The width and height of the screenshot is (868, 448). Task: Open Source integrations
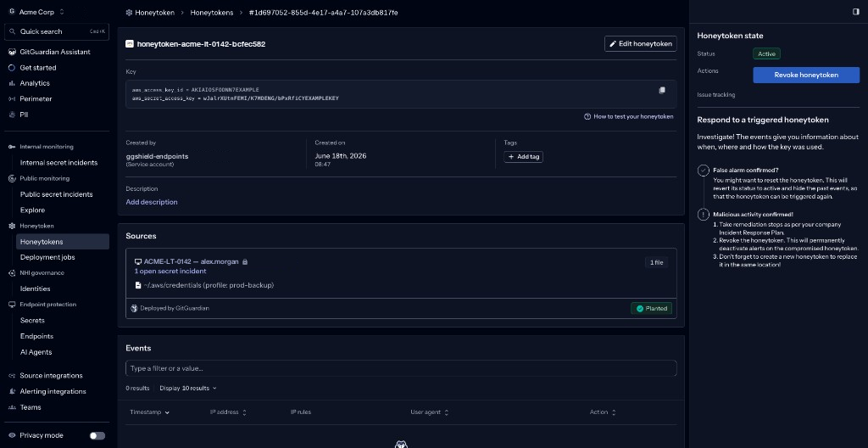pos(51,375)
